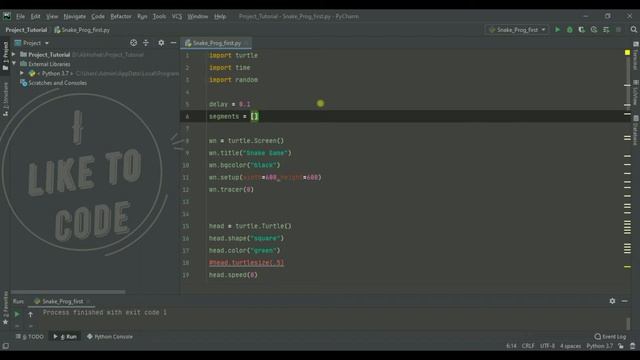Open the Tools menu
Viewport: 640px width, 360px height.
point(159,16)
